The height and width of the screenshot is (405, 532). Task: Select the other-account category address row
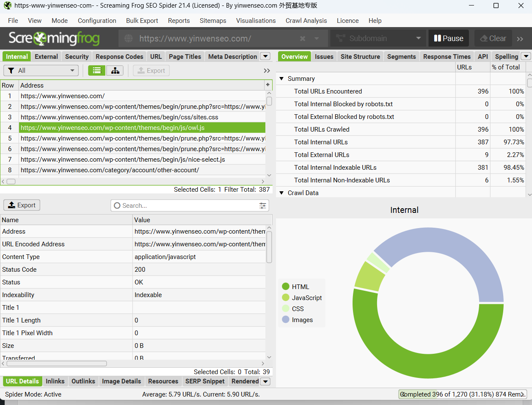142,170
